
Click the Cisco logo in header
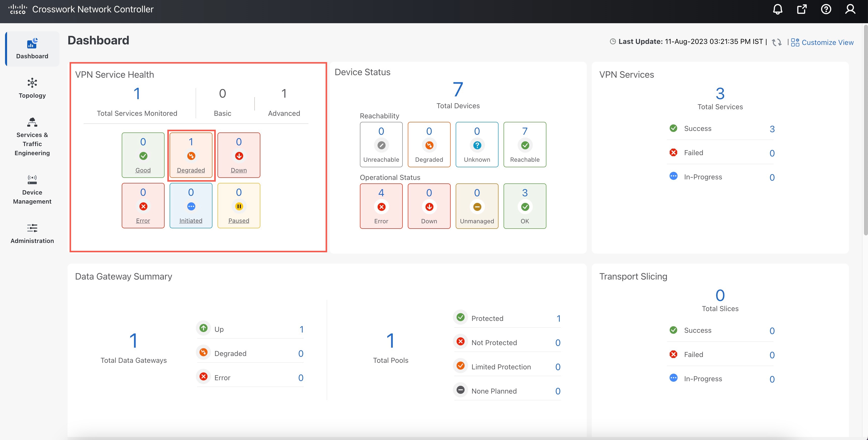(18, 9)
